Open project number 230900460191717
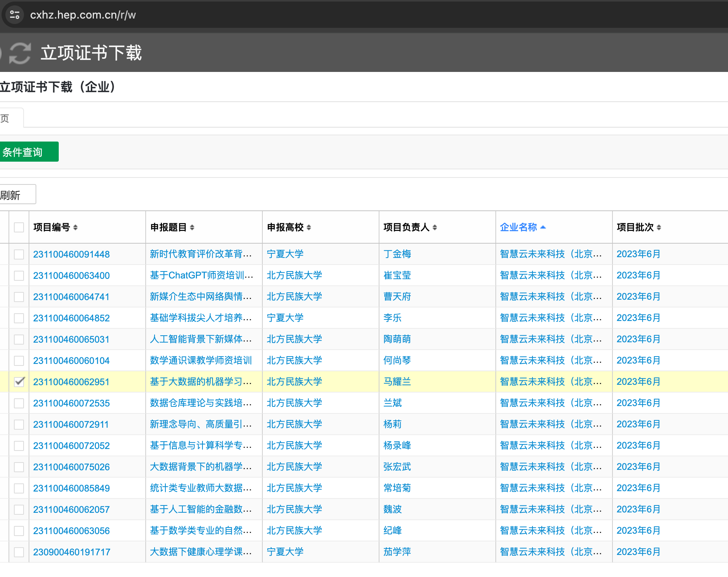728x577 pixels. click(71, 552)
